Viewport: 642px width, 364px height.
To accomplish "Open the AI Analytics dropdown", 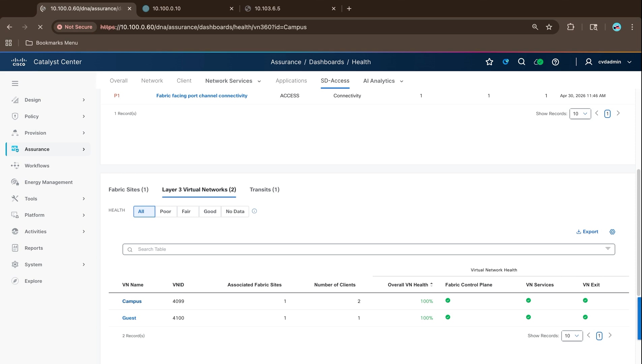I will click(x=383, y=81).
